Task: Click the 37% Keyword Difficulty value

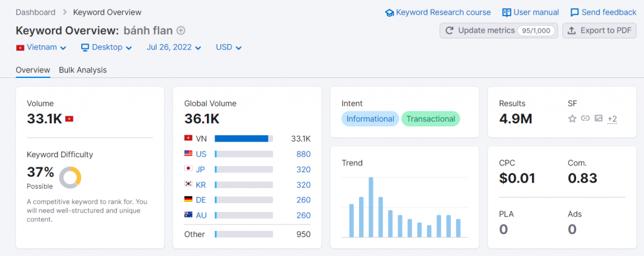Action: pyautogui.click(x=40, y=172)
